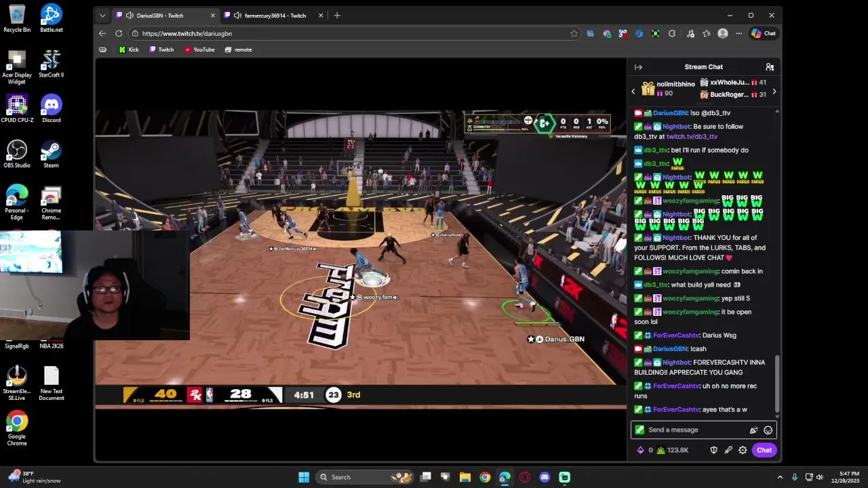Open browser extensions puzzle icon
Image resolution: width=868 pixels, height=488 pixels.
672,33
